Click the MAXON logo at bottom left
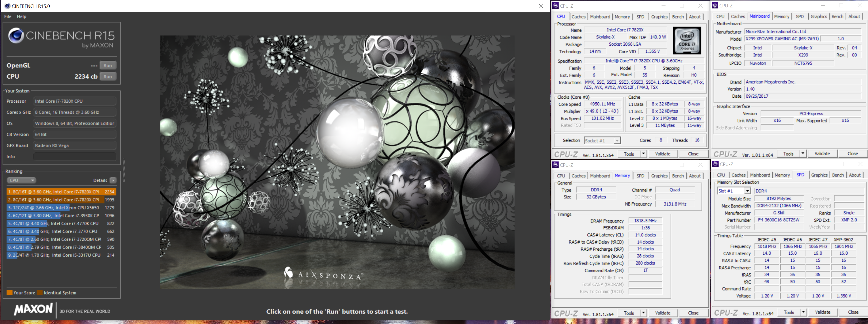 [x=33, y=309]
